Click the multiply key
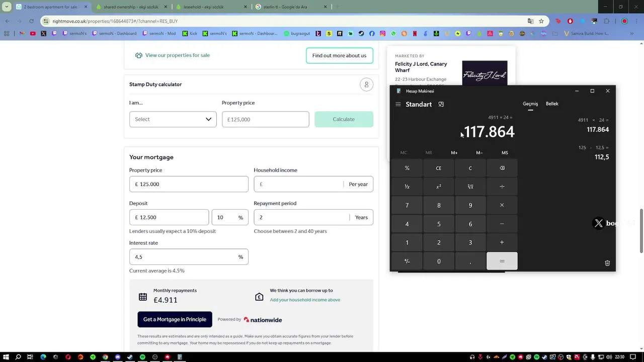Viewport: 644px width, 362px height. point(502,205)
